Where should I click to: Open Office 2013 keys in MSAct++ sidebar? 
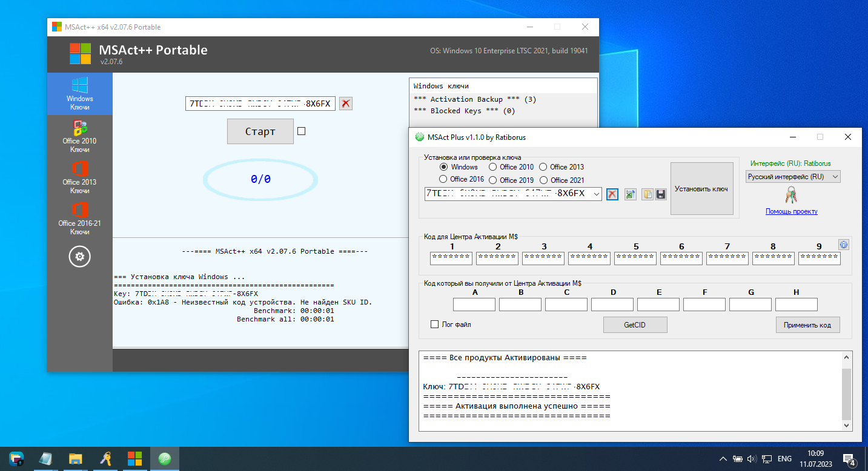pos(79,177)
